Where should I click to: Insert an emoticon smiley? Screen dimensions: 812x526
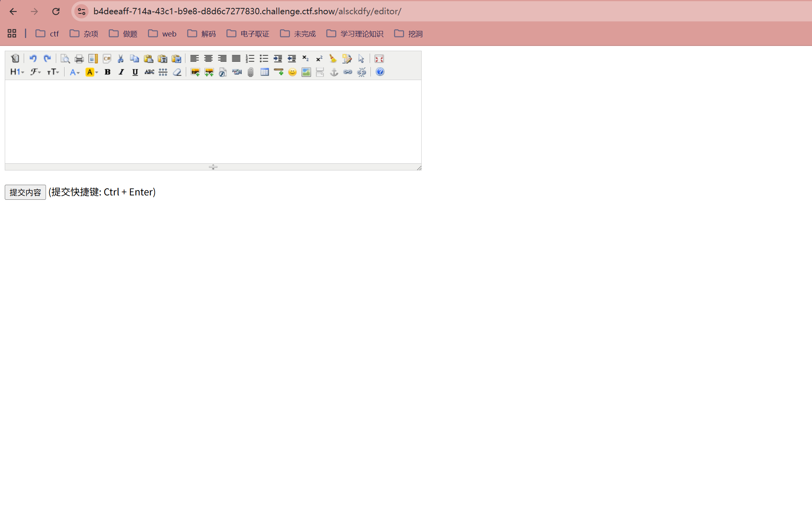pos(292,72)
